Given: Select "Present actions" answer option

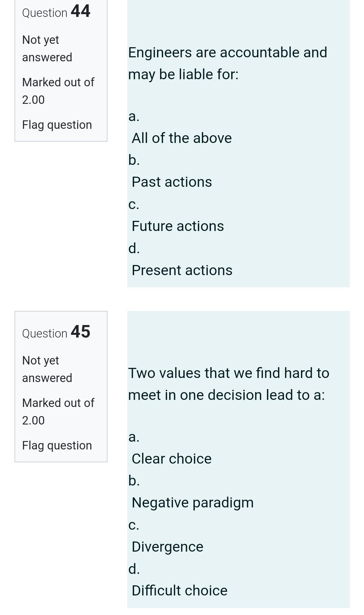Looking at the screenshot, I should tap(182, 269).
